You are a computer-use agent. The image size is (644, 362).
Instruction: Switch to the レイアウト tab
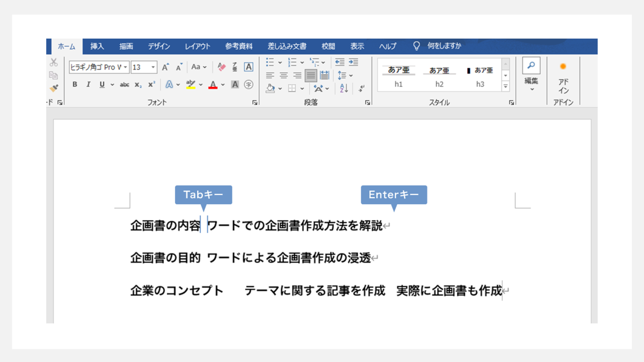(x=197, y=46)
